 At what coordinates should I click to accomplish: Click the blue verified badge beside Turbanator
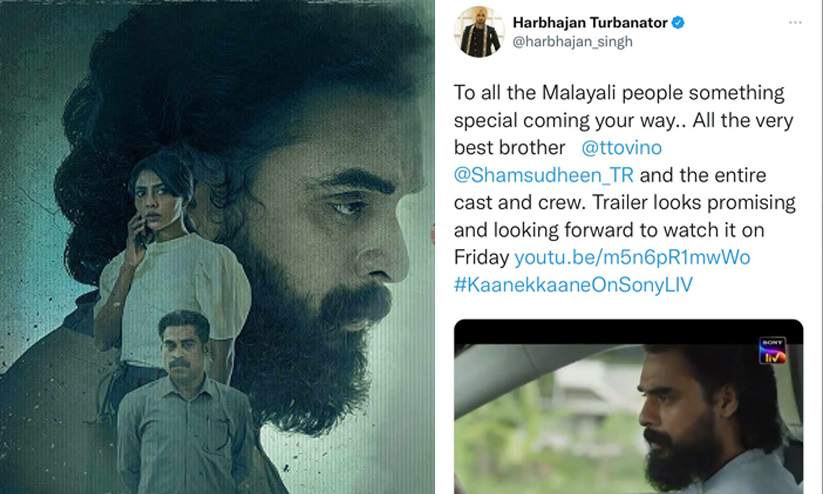[678, 23]
